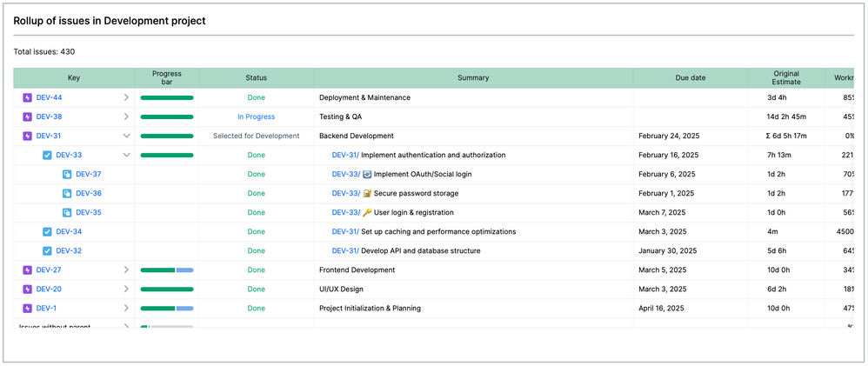868x366 pixels.
Task: Click the task icon beside DEV-33
Action: (47, 155)
